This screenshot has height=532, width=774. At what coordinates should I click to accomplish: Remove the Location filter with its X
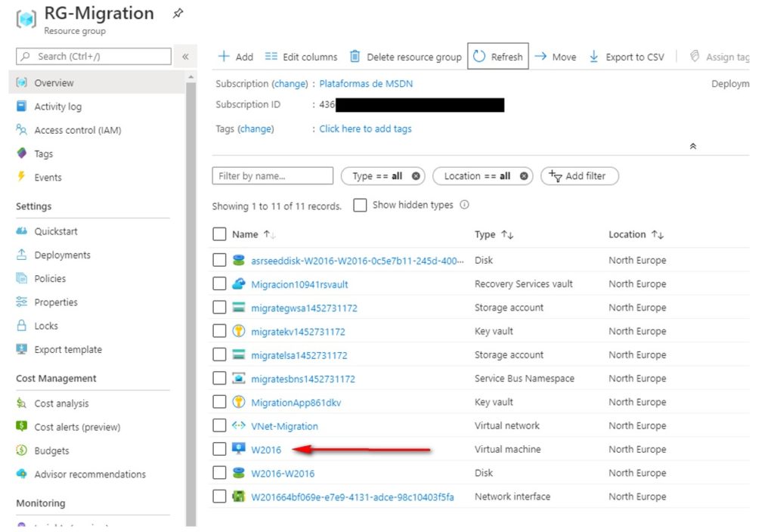(524, 176)
